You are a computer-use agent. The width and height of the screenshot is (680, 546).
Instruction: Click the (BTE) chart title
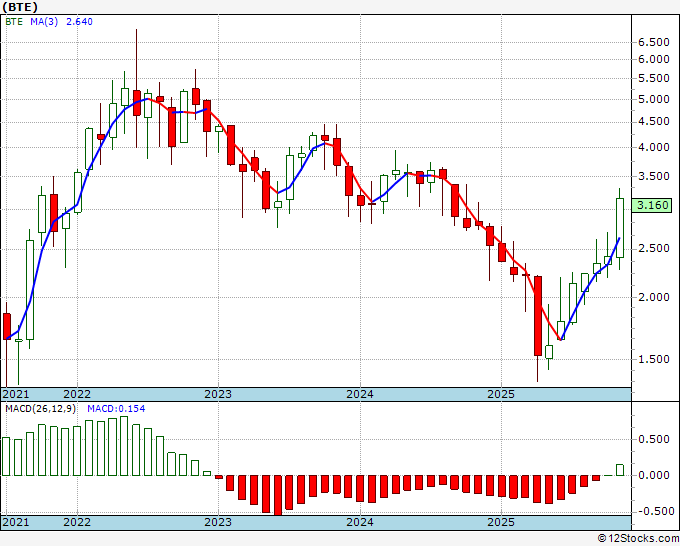(20, 7)
